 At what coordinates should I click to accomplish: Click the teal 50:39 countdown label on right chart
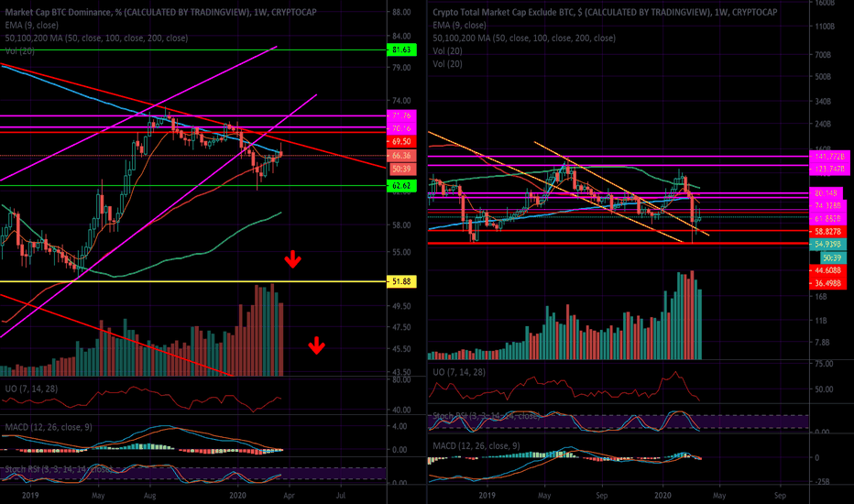[x=832, y=257]
